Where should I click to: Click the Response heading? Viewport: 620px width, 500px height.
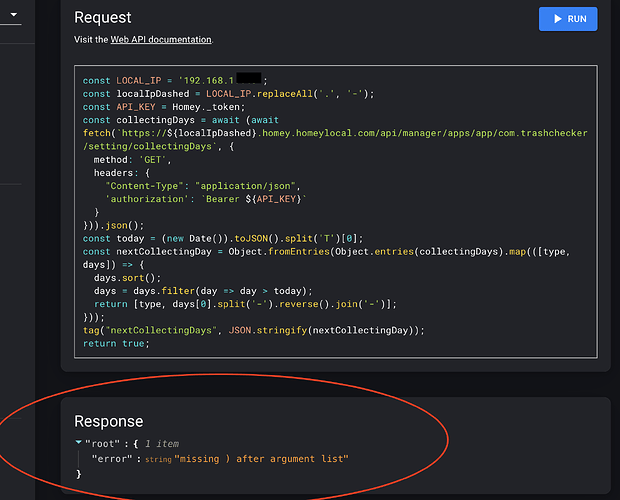pyautogui.click(x=109, y=421)
